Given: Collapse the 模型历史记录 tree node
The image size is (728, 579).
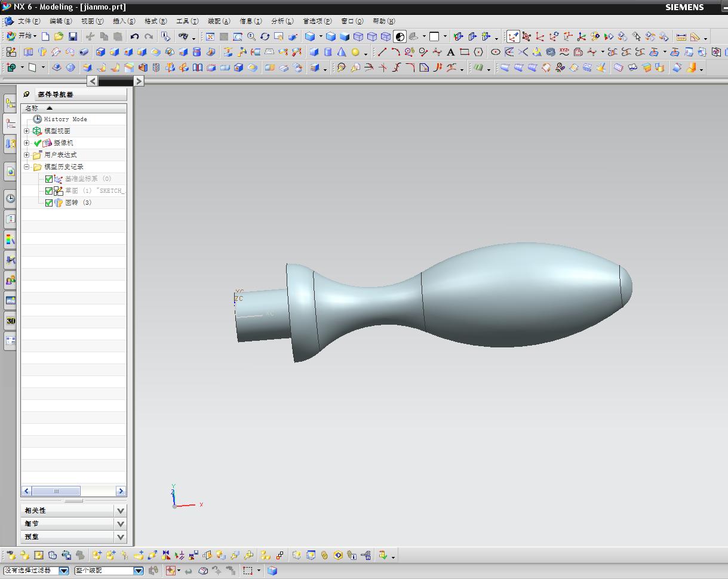Looking at the screenshot, I should coord(26,167).
